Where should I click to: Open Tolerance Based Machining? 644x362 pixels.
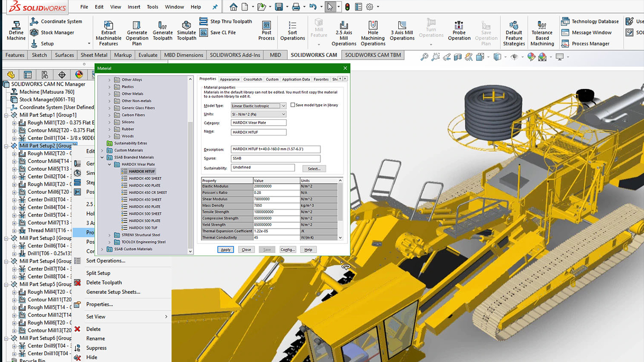[542, 26]
